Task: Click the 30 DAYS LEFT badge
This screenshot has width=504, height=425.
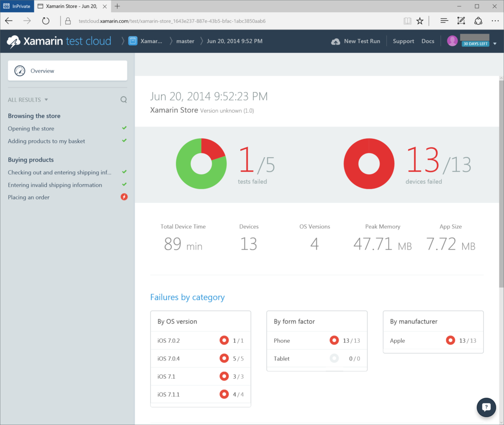Action: click(475, 44)
